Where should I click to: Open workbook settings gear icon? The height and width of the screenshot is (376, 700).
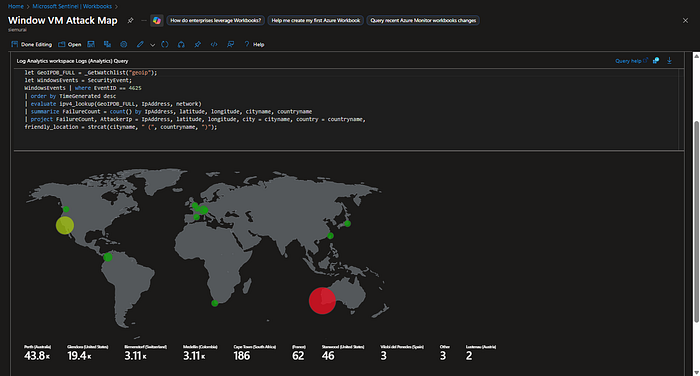click(x=124, y=44)
